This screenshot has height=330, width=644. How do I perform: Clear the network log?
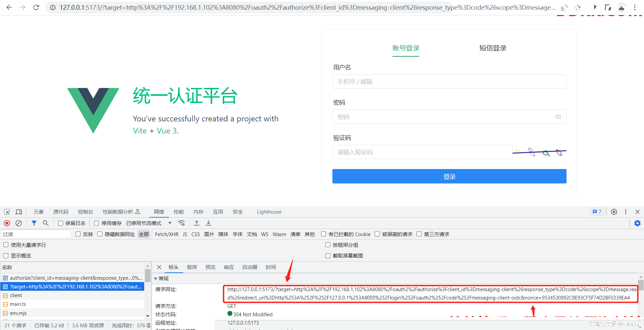tap(19, 223)
